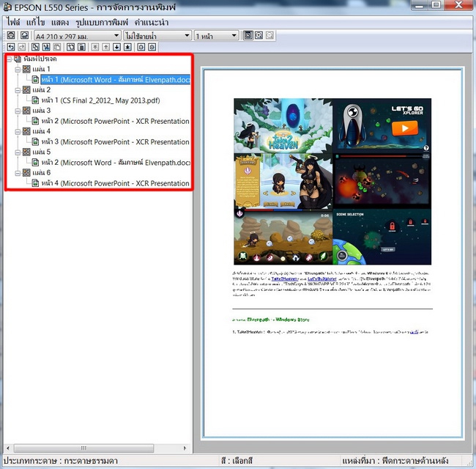Click the last square icon in second toolbar row
476x469 pixels.
click(152, 47)
